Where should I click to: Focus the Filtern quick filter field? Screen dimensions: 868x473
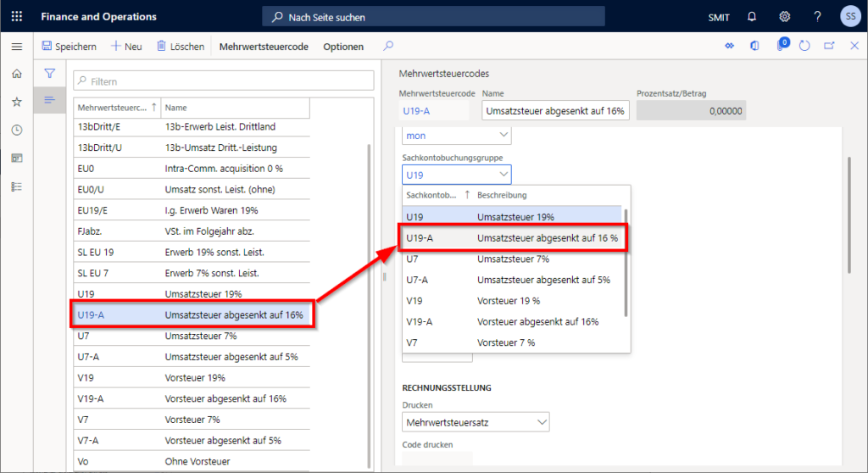[224, 81]
